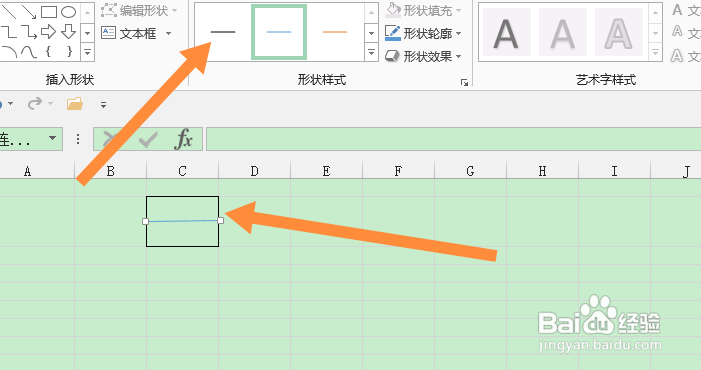Viewport: 701px width, 370px height.
Task: Open the redo history dropdown
Action: coord(51,104)
